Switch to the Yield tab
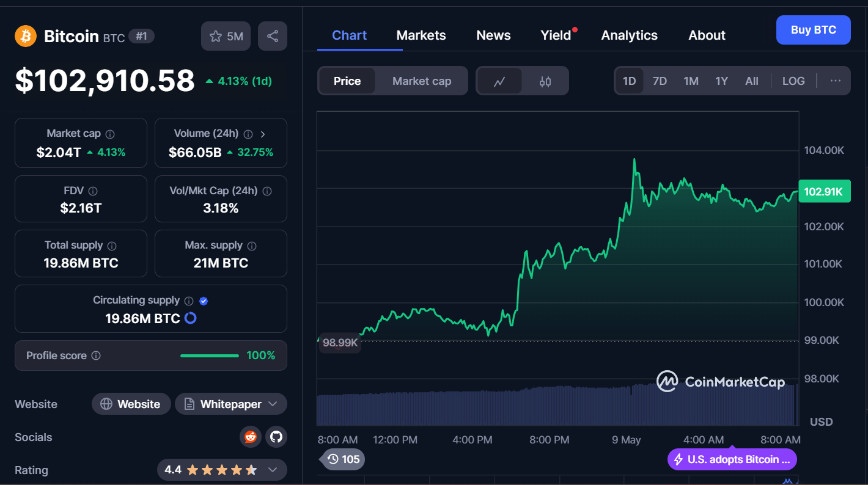Screen dimensions: 868x485 [x=556, y=35]
